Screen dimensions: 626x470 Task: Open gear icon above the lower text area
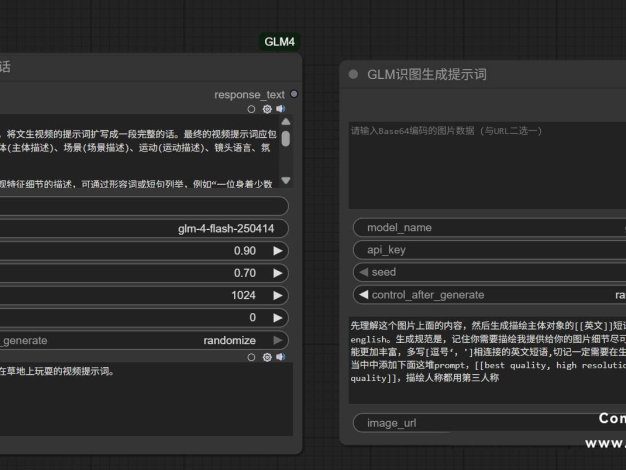coord(267,357)
